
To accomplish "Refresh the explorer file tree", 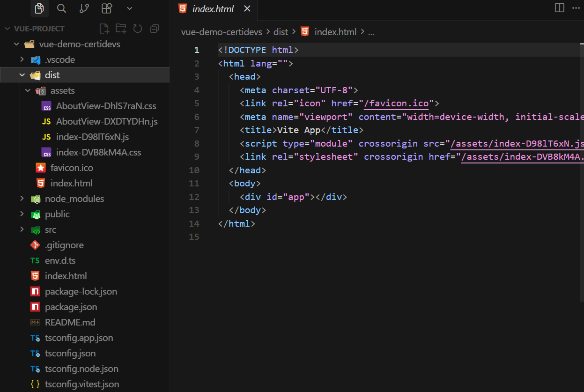I will tap(138, 29).
